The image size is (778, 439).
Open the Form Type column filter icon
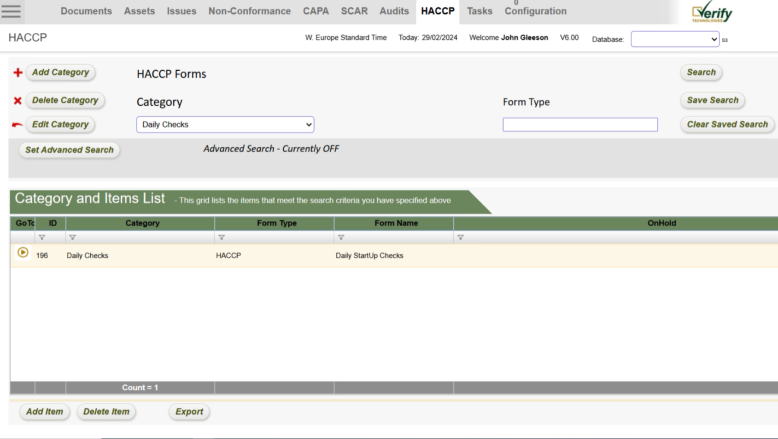(221, 238)
